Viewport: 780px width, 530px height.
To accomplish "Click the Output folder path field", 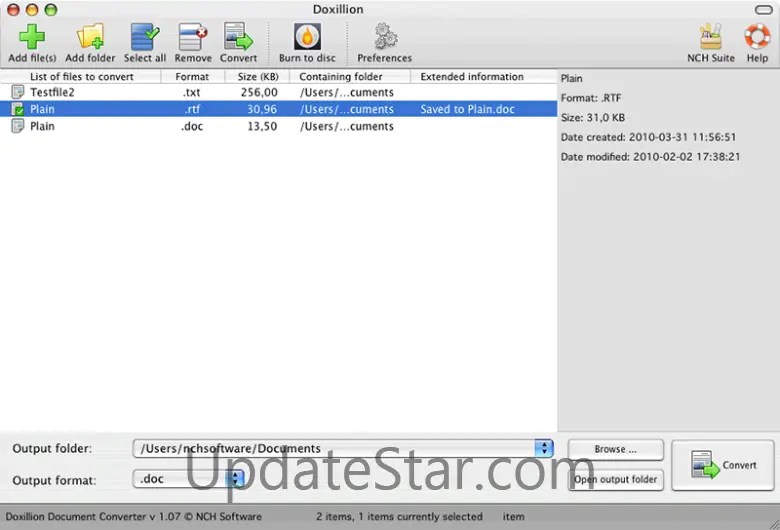I will 334,448.
